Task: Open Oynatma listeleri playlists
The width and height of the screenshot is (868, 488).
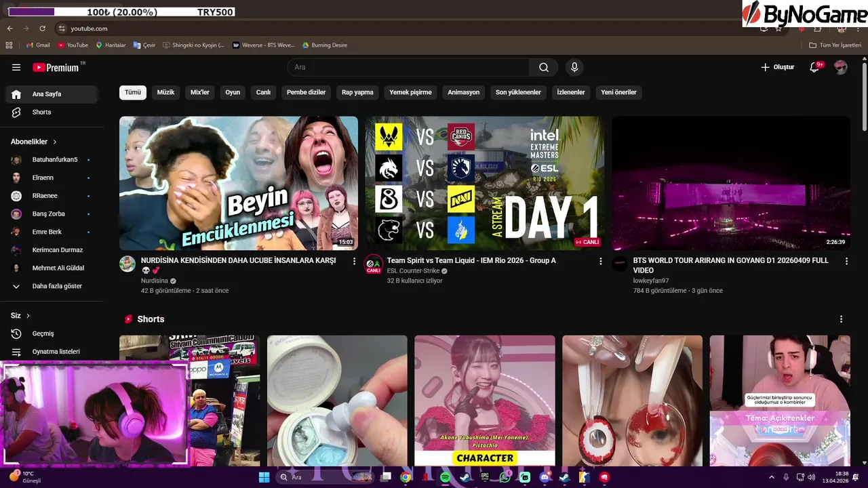Action: point(52,352)
